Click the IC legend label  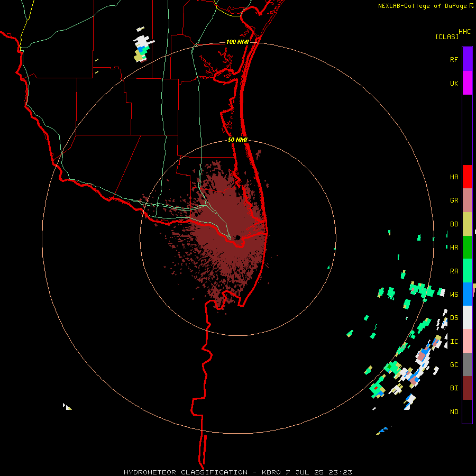(x=454, y=342)
